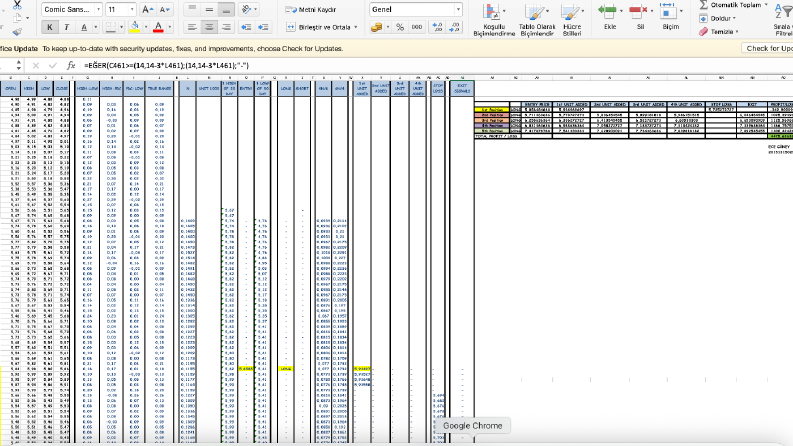Click the text orientation icon

pos(246,9)
